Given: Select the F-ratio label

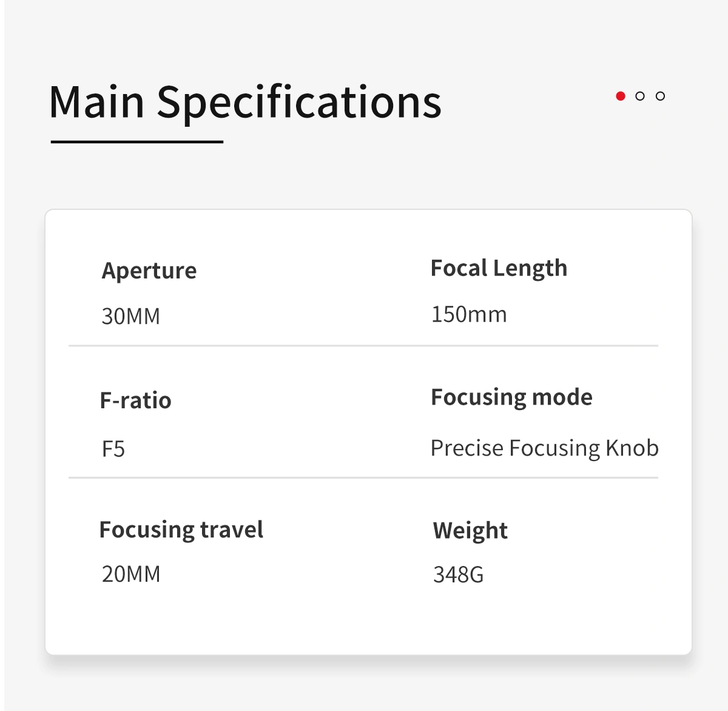Looking at the screenshot, I should pyautogui.click(x=136, y=400).
